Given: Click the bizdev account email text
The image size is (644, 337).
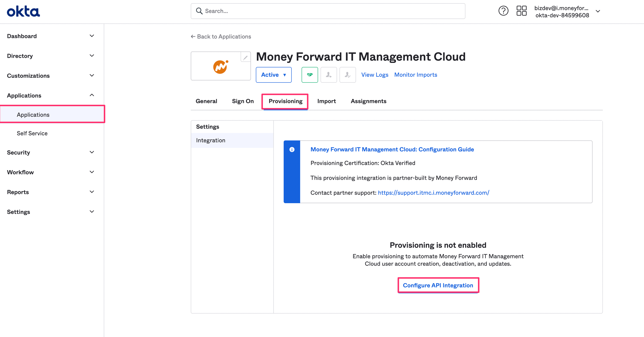Looking at the screenshot, I should tap(561, 8).
